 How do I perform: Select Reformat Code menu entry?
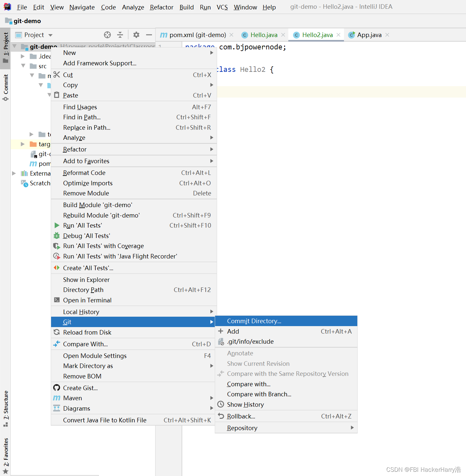click(x=134, y=173)
